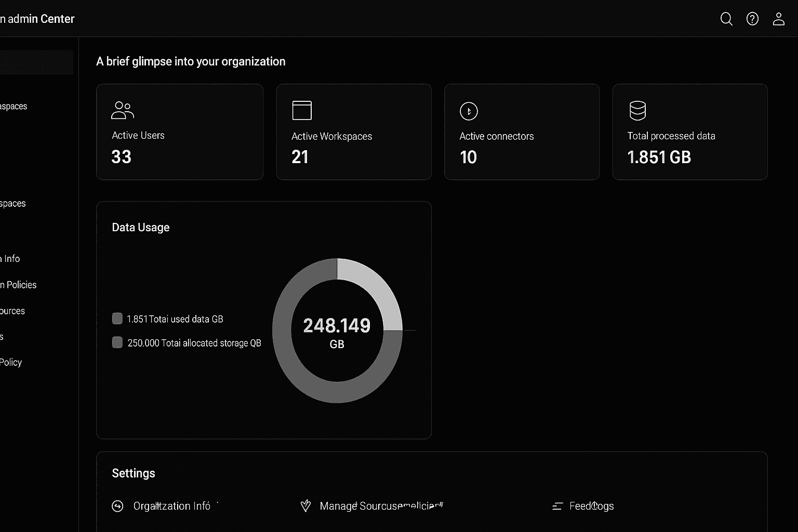Viewport: 798px width, 532px height.
Task: Click the Total allocated storage legend swatch
Action: (x=117, y=342)
